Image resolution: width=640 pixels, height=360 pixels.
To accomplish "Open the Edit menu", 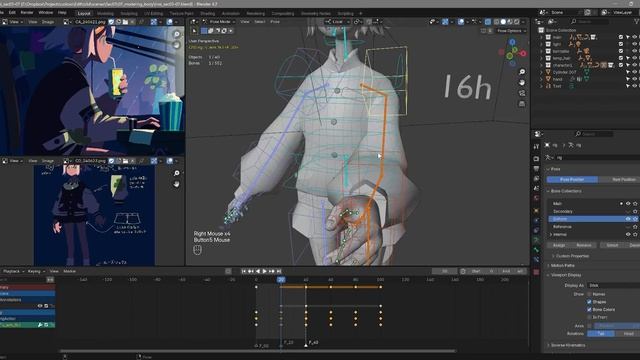I will 12,13.
